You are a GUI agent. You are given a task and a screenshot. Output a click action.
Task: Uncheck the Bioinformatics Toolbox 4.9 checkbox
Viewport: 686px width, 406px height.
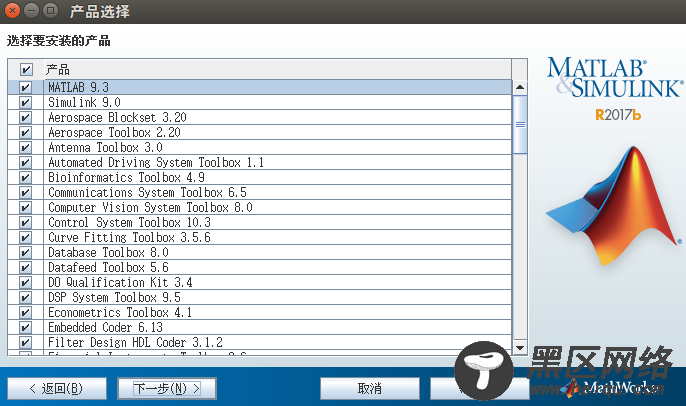pos(25,177)
